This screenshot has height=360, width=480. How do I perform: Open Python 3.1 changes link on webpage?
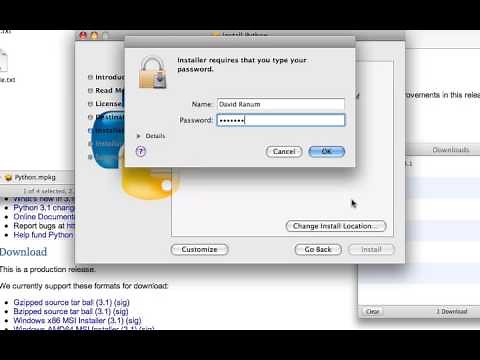[44, 208]
